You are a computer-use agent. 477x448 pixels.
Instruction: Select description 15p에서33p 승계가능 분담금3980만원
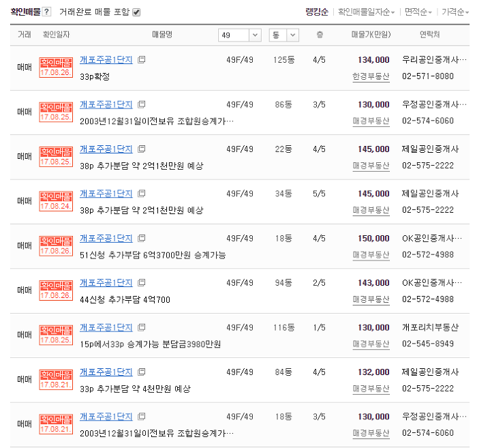click(x=151, y=344)
